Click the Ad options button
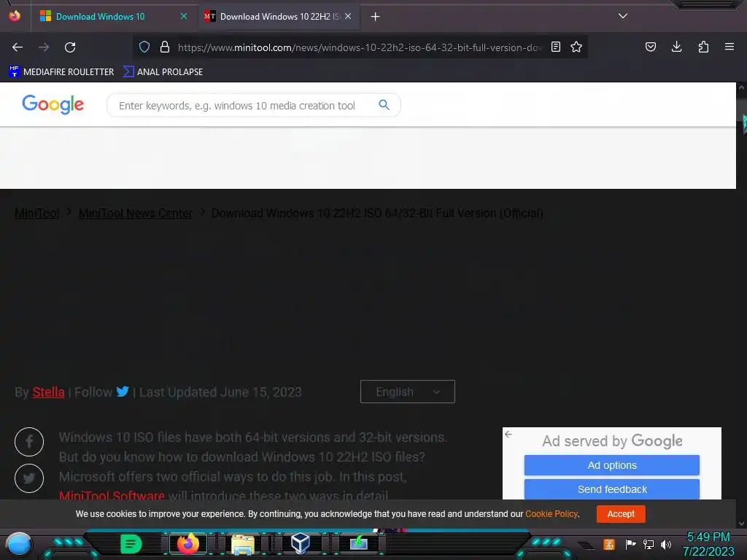Screen dimensions: 747x560 pyautogui.click(x=612, y=465)
